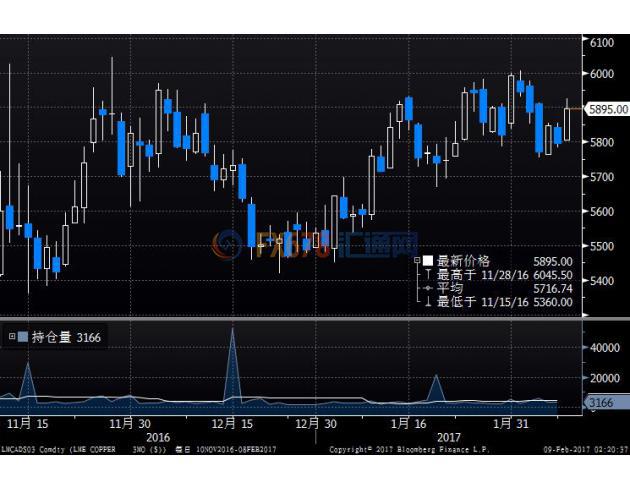Select the 平均 average line icon
The height and width of the screenshot is (490, 630).
click(x=427, y=288)
